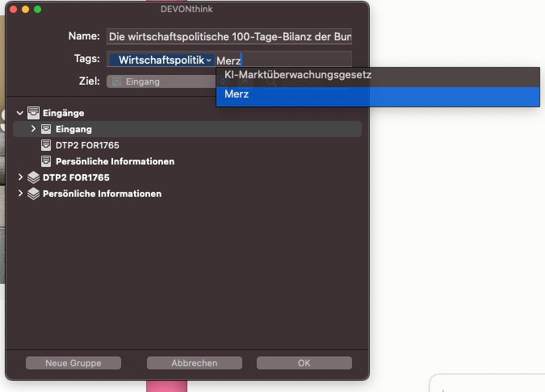545x392 pixels.
Task: Cancel the dialog with Abbrechen
Action: [x=194, y=363]
